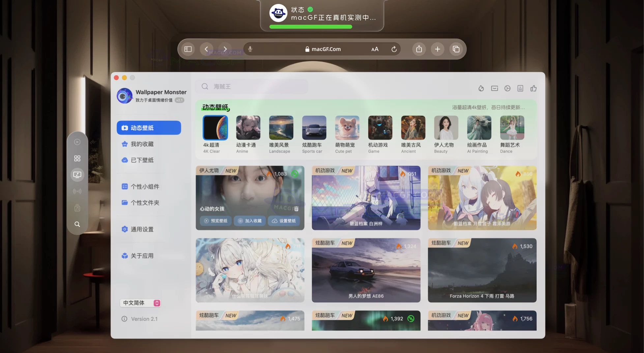This screenshot has height=353, width=644.
Task: Click the grid icon in the floating left dock
Action: tap(77, 159)
